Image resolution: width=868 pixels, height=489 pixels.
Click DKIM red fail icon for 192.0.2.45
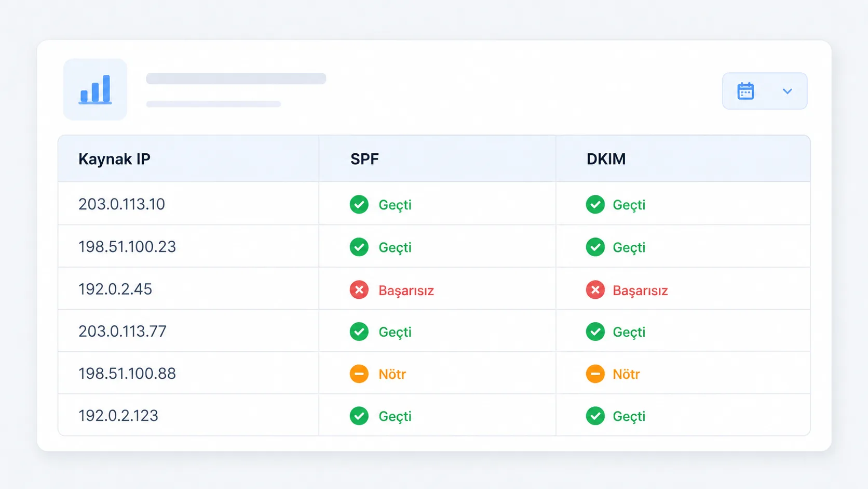point(595,290)
